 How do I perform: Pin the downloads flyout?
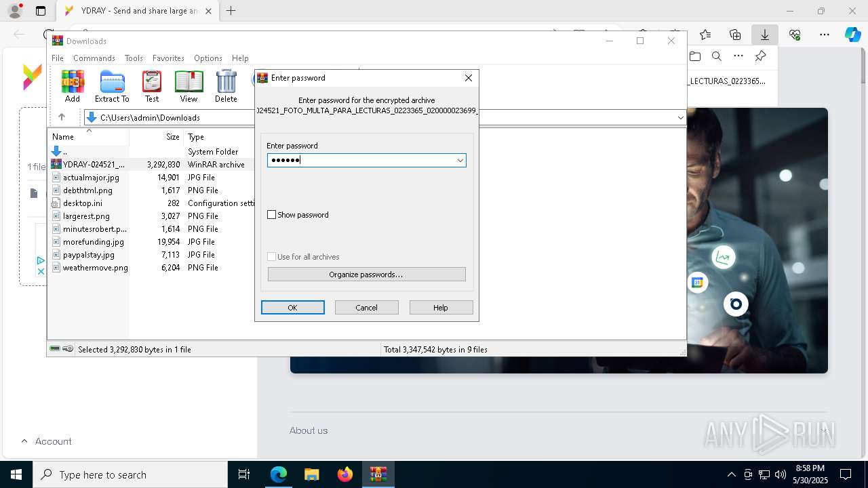coord(760,56)
